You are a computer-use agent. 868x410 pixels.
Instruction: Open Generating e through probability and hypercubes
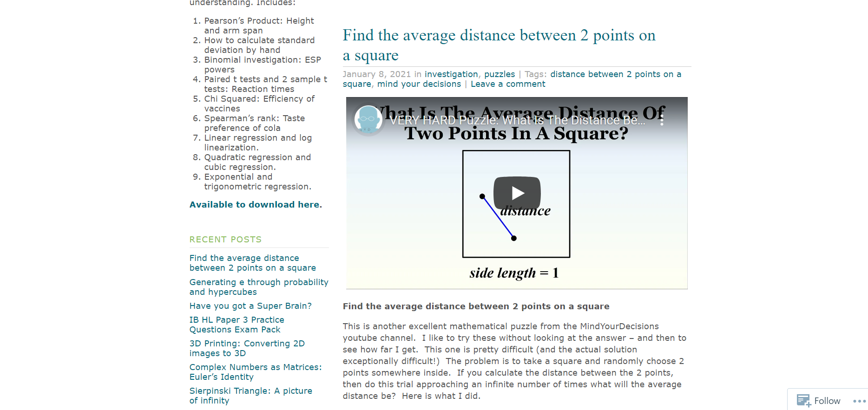(259, 287)
